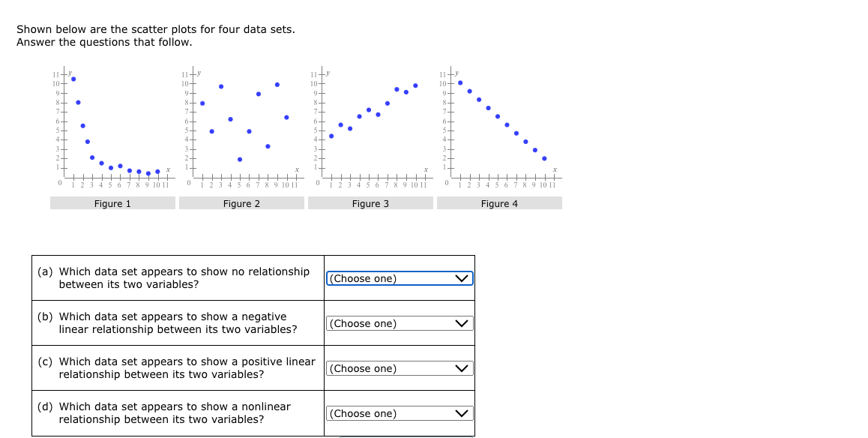Open the dropdown for question (d)
The image size is (868, 438).
tap(398, 413)
